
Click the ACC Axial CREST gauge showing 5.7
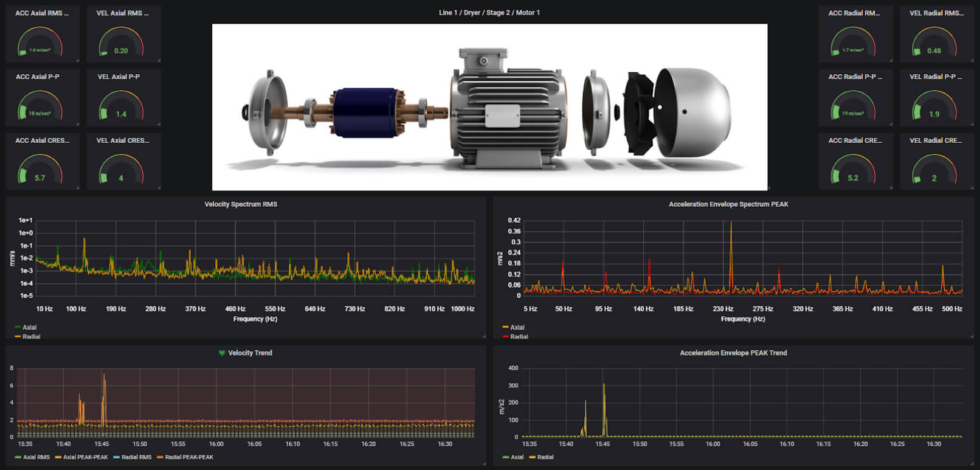[x=40, y=170]
